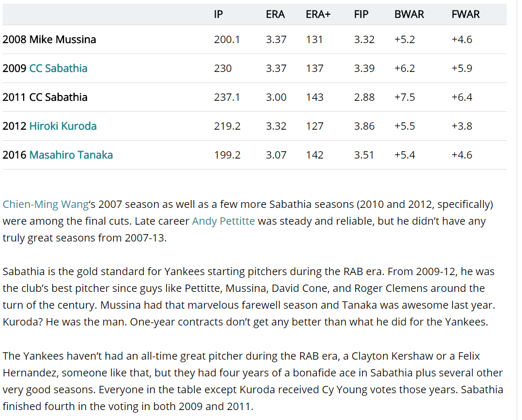Click the FWAR column header

tap(465, 15)
